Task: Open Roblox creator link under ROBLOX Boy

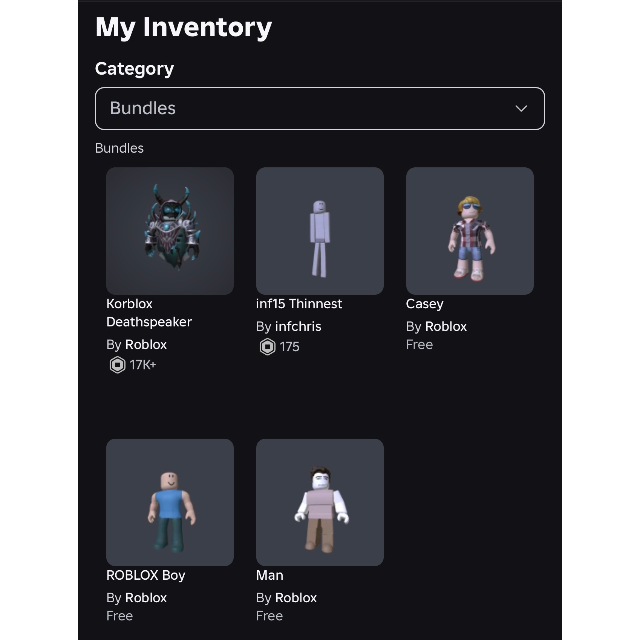Action: pos(146,598)
